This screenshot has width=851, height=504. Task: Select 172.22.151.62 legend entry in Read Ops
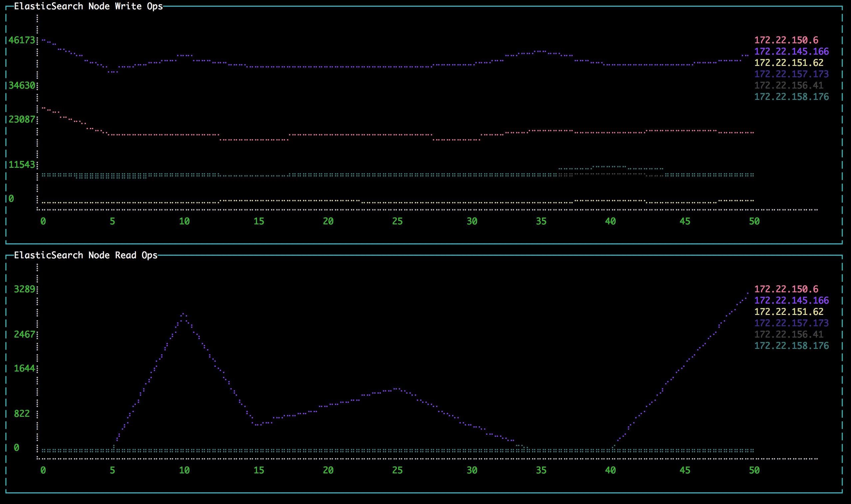788,312
